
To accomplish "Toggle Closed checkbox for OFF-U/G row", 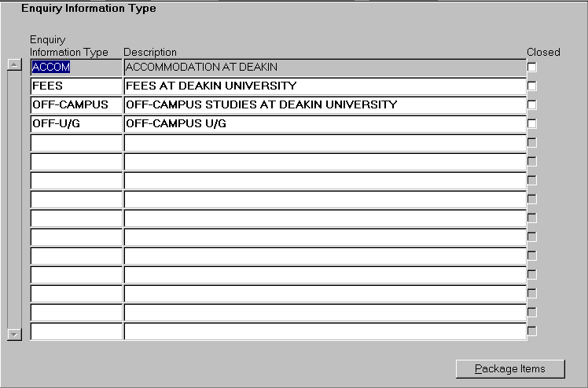I will click(x=532, y=124).
